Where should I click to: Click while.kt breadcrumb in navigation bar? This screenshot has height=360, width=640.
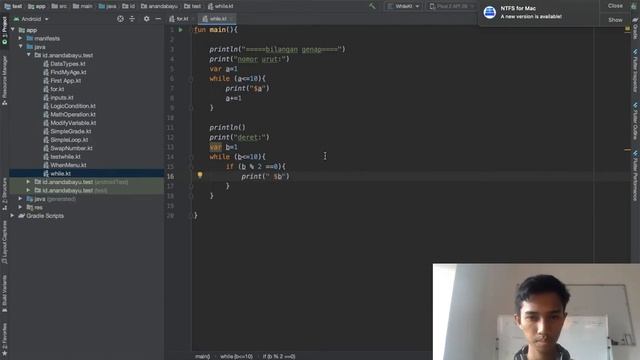[221, 6]
